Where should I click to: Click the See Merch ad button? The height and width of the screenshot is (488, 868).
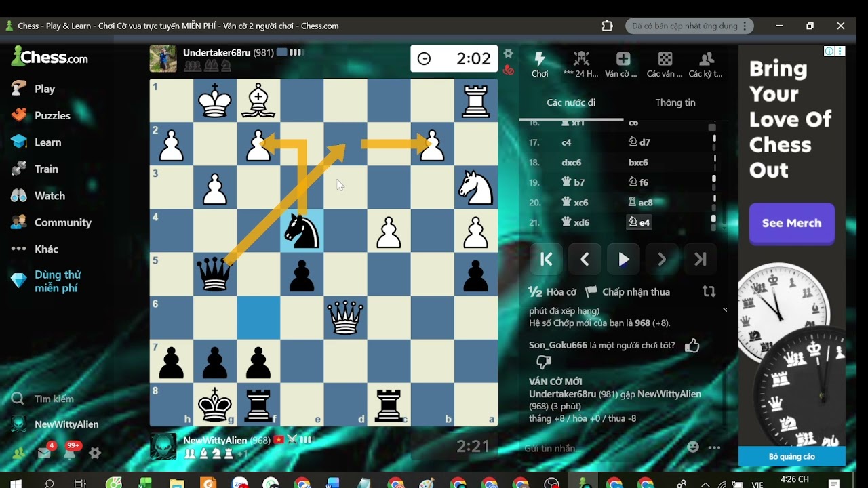pyautogui.click(x=791, y=223)
